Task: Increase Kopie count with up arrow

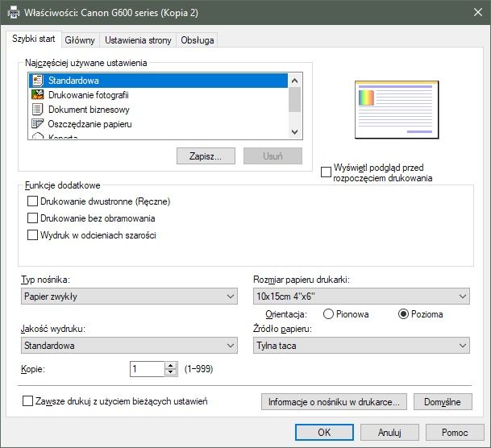Action: click(x=171, y=365)
